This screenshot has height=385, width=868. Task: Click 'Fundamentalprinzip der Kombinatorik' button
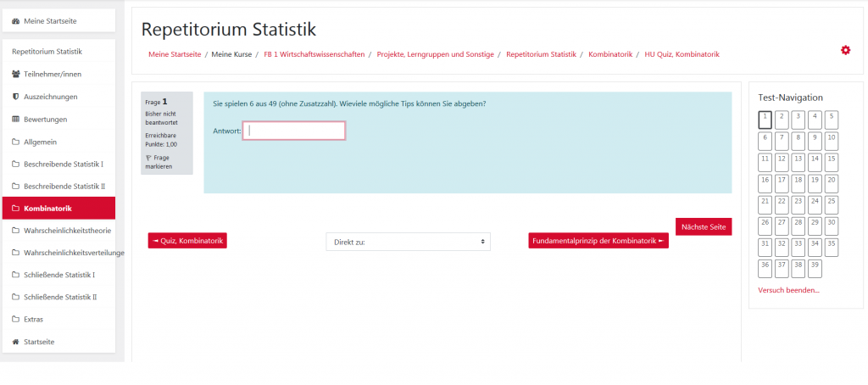point(598,241)
